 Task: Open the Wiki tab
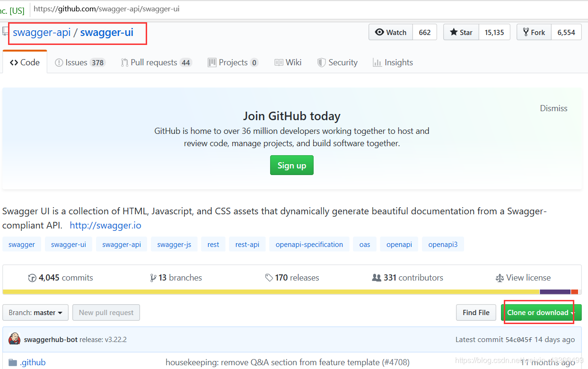[288, 62]
